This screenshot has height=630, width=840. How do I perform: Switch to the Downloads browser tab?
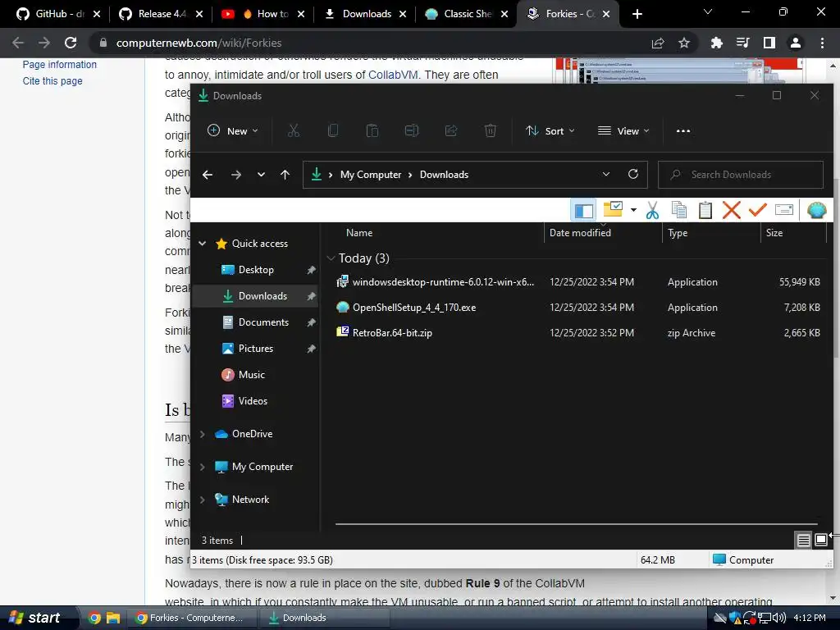pos(365,14)
